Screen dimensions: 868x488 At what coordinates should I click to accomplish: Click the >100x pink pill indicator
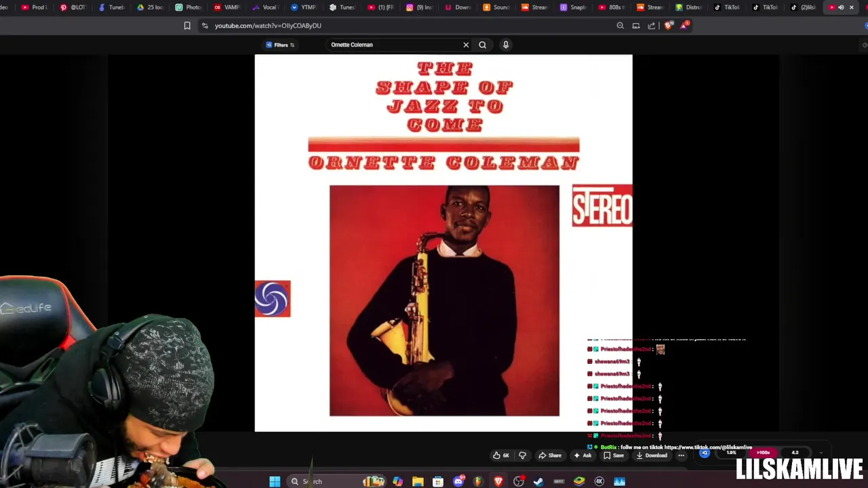pyautogui.click(x=763, y=453)
